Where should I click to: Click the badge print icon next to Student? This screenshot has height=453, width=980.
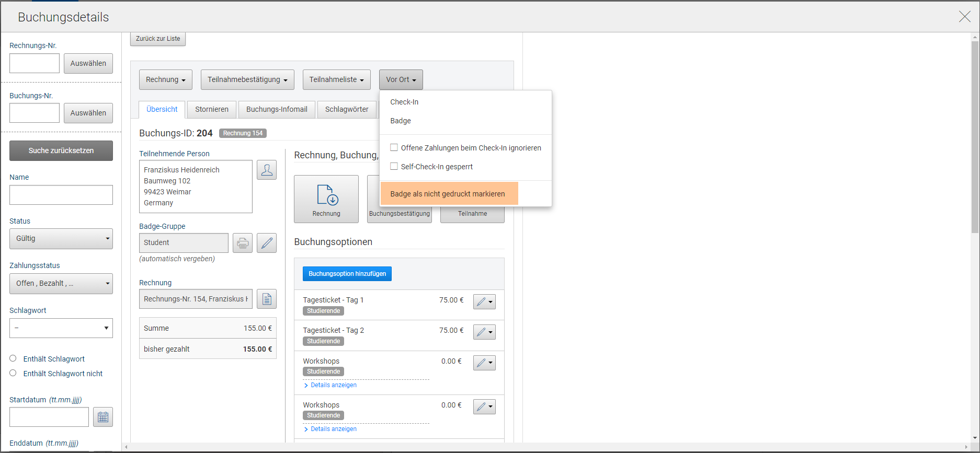coord(243,243)
